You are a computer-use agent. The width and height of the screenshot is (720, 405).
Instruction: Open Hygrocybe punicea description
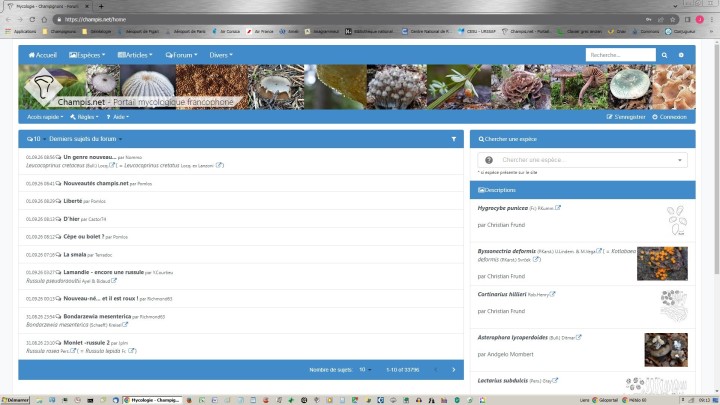(x=503, y=208)
